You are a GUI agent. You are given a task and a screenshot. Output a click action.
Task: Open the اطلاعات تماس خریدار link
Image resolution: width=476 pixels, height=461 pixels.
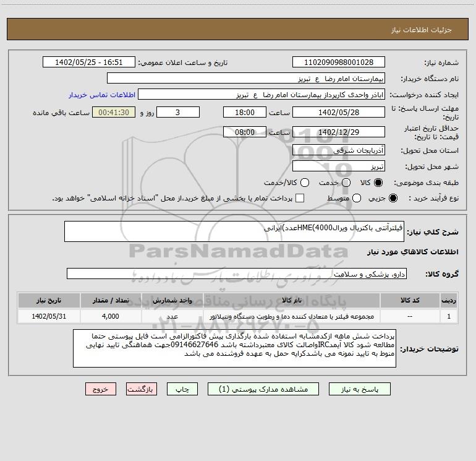(x=102, y=95)
